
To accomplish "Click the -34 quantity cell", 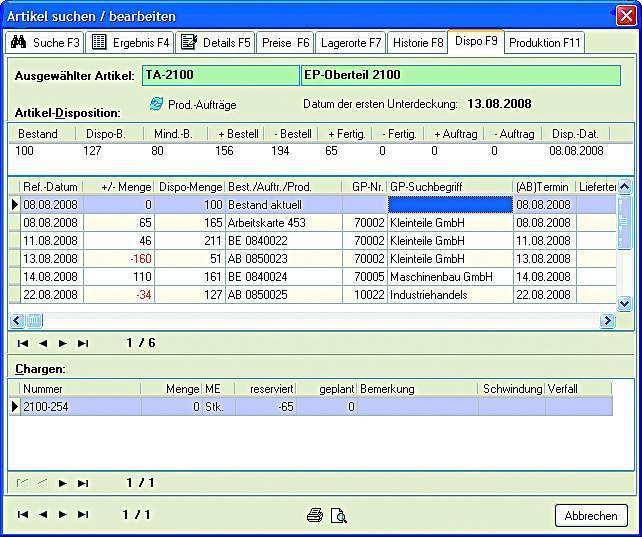I will pyautogui.click(x=119, y=295).
